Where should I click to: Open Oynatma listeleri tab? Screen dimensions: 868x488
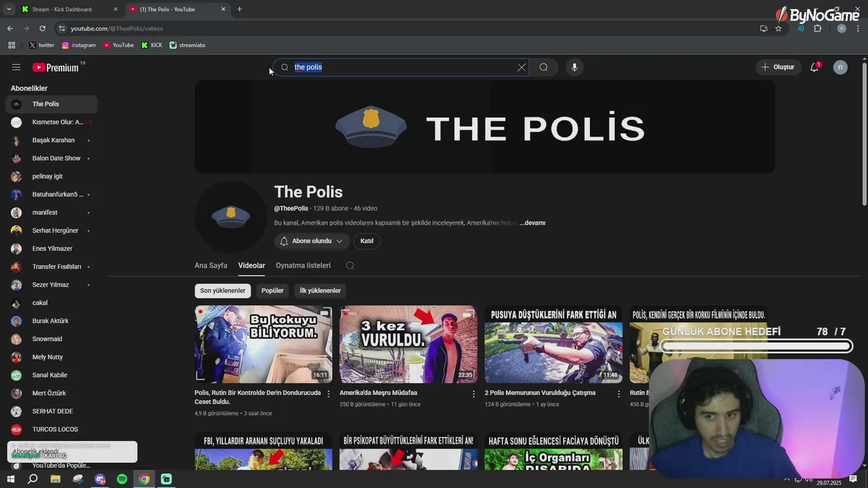click(303, 266)
